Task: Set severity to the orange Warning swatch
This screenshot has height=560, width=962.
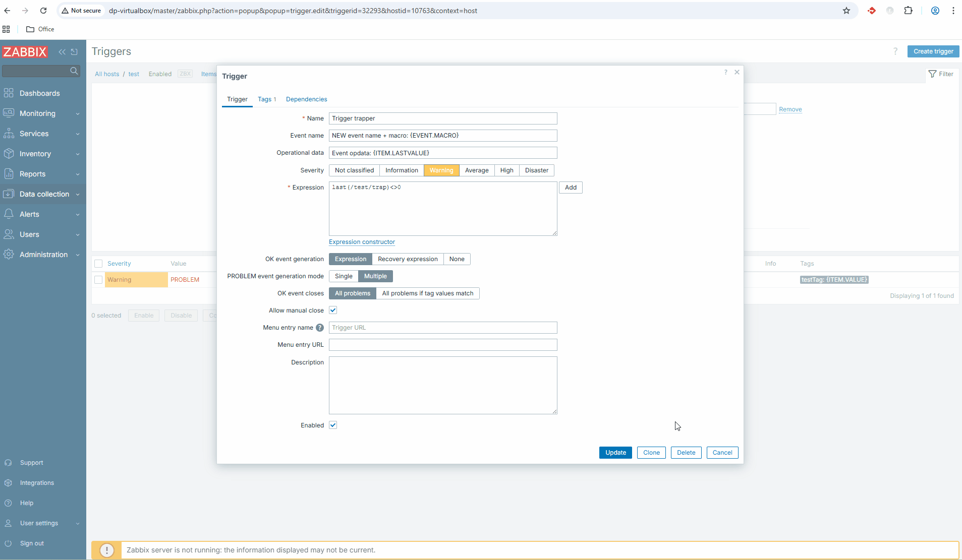Action: (441, 170)
